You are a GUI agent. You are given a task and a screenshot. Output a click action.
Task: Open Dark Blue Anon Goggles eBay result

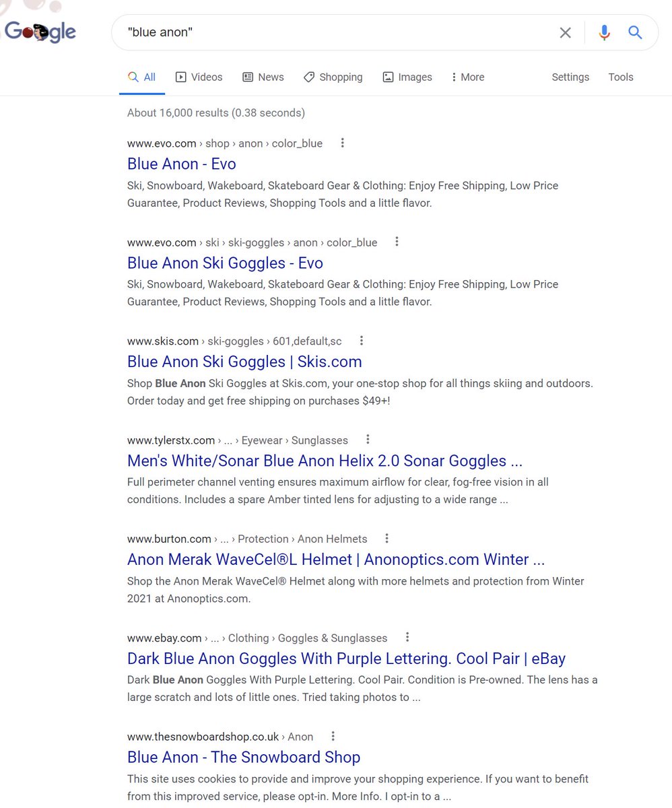click(346, 659)
